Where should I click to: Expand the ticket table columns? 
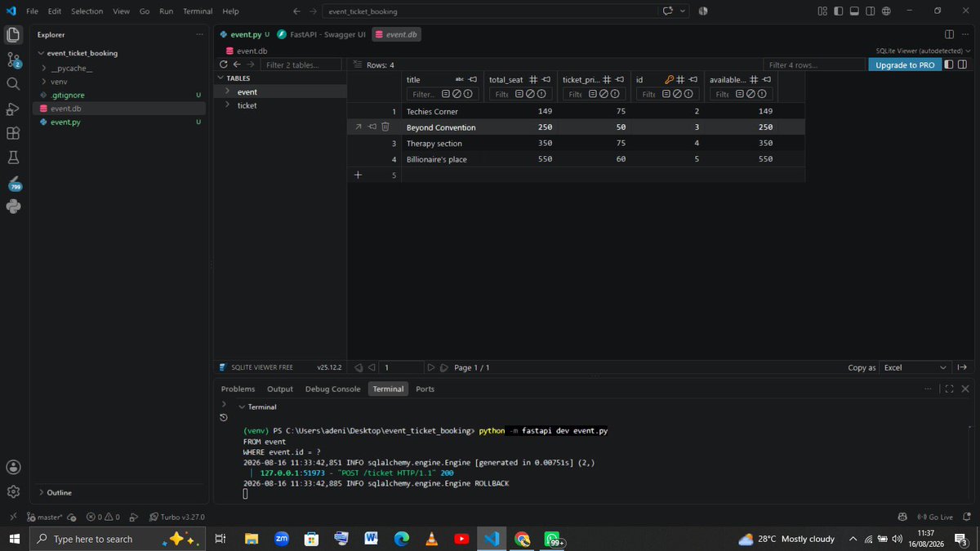click(228, 105)
